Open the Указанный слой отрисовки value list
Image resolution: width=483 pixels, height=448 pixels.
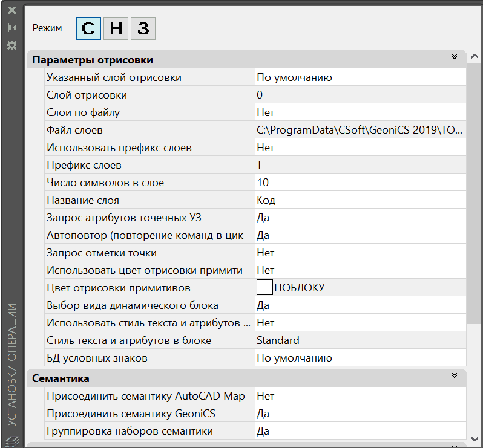(x=360, y=77)
